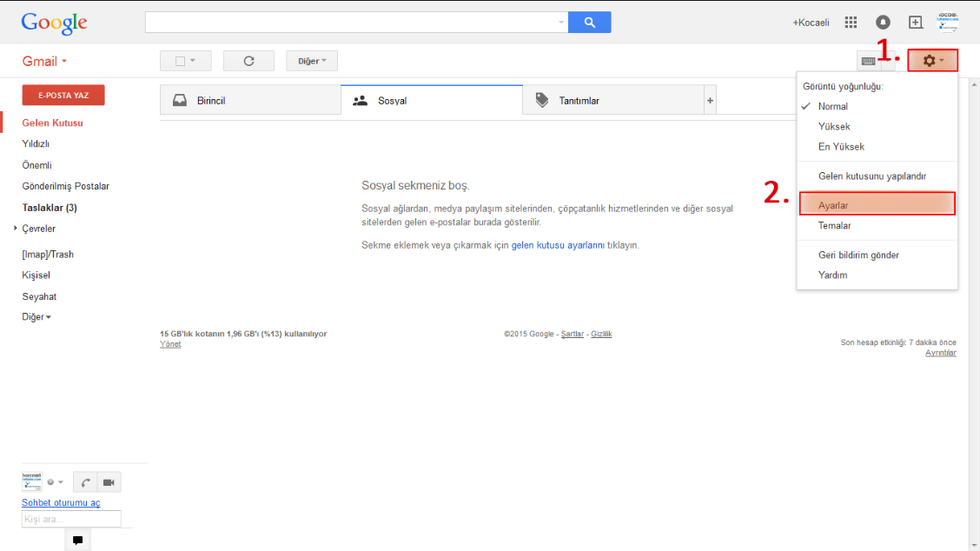Screen dimensions: 980x551
Task: Switch to the Tanıtımlar tab
Action: [613, 100]
